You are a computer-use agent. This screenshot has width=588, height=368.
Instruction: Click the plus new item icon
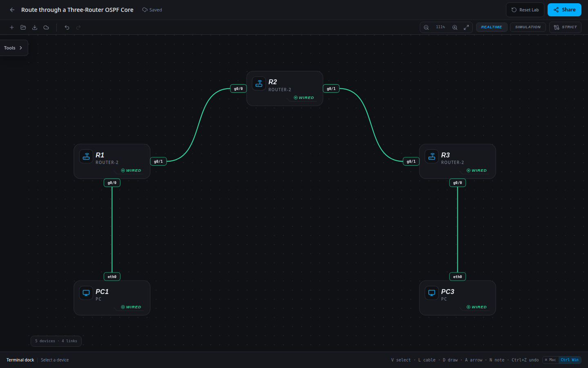point(12,27)
